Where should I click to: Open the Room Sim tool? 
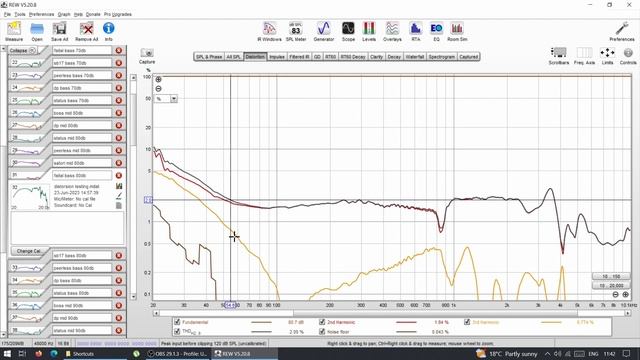(457, 31)
